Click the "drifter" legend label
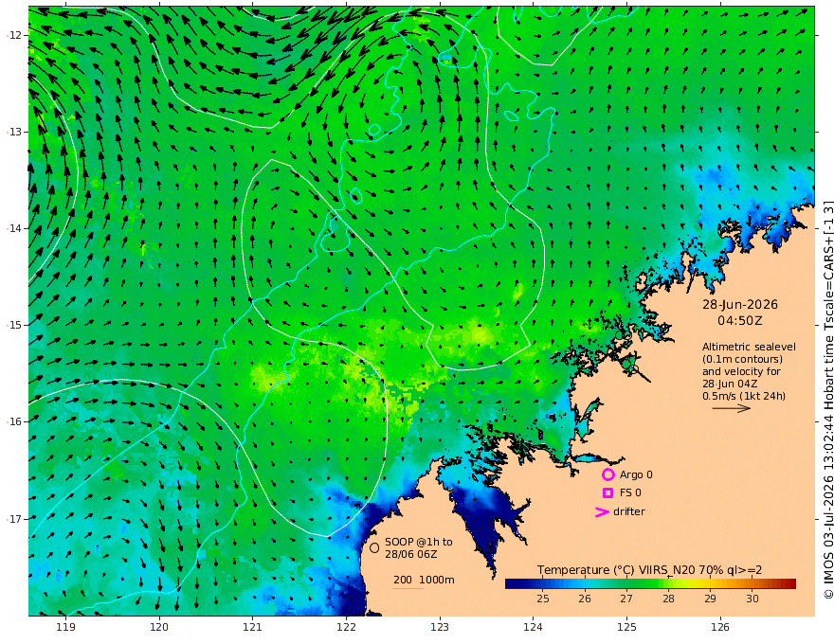Screen dimensions: 834x644 (629, 511)
